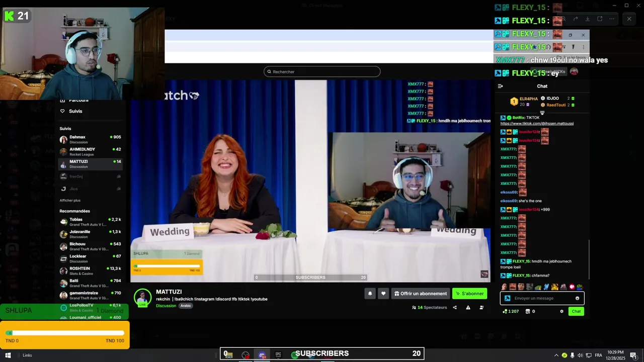Click IDJOO in chat leaderboard
The width and height of the screenshot is (644, 362).
(x=552, y=99)
